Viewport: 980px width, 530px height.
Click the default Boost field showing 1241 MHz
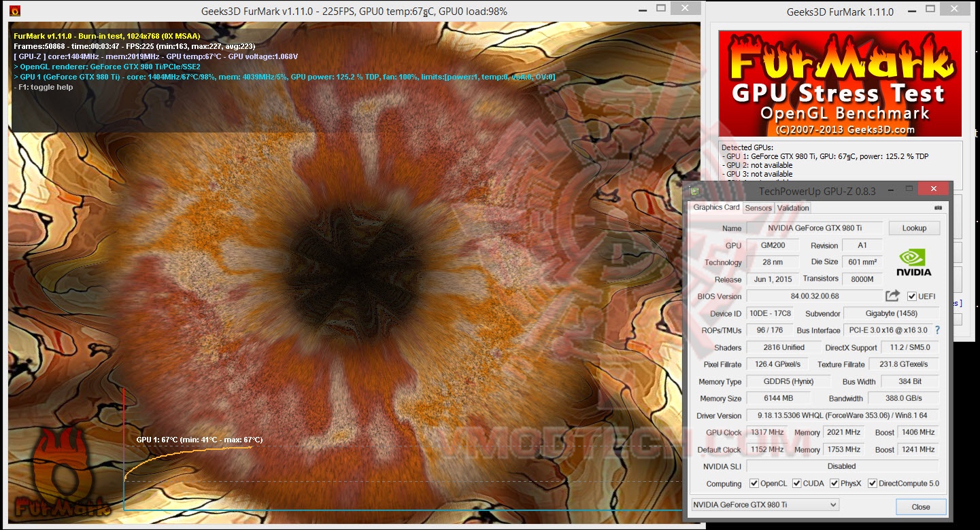point(918,449)
